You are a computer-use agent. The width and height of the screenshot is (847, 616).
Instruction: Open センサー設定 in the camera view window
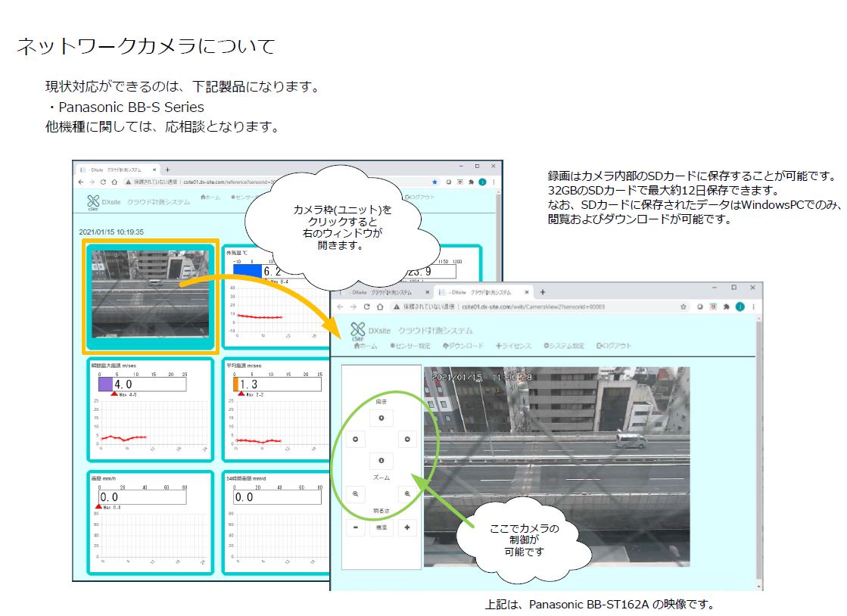point(409,346)
